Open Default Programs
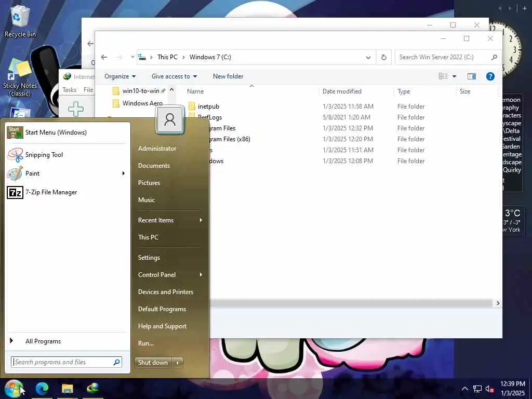The image size is (532, 399). click(162, 309)
